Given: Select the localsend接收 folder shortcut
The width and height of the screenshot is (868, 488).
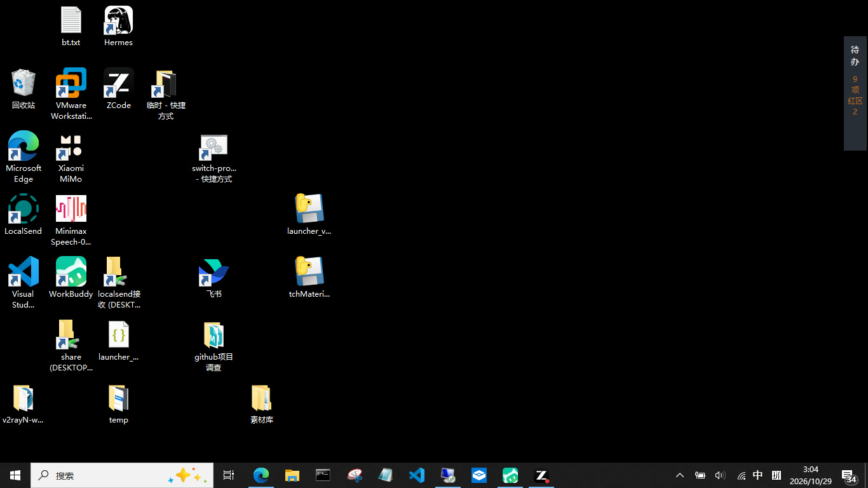Looking at the screenshot, I should click(119, 283).
